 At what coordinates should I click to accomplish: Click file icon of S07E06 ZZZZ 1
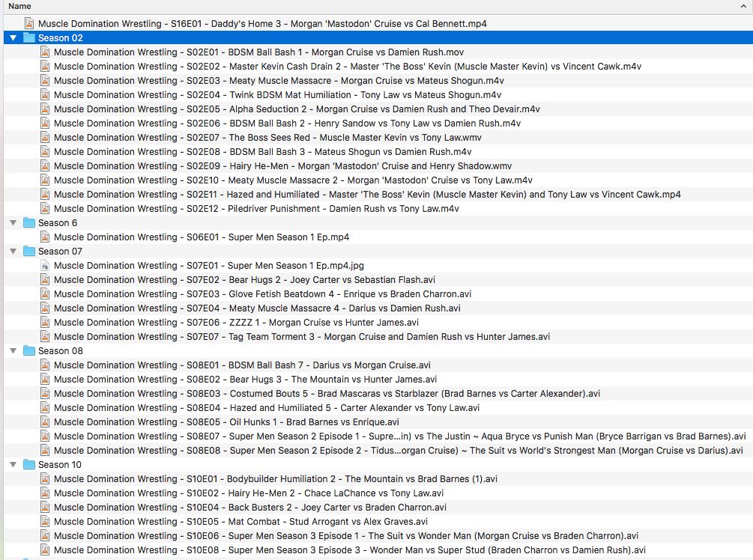tap(45, 323)
